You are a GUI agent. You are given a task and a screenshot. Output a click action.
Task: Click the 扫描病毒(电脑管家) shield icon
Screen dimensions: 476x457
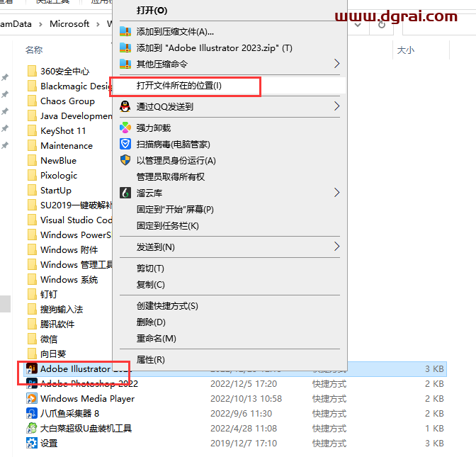(x=125, y=144)
